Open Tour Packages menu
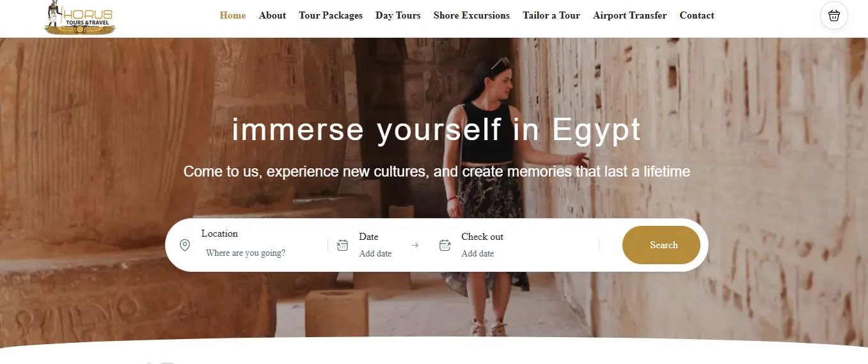The height and width of the screenshot is (364, 868). tap(331, 15)
